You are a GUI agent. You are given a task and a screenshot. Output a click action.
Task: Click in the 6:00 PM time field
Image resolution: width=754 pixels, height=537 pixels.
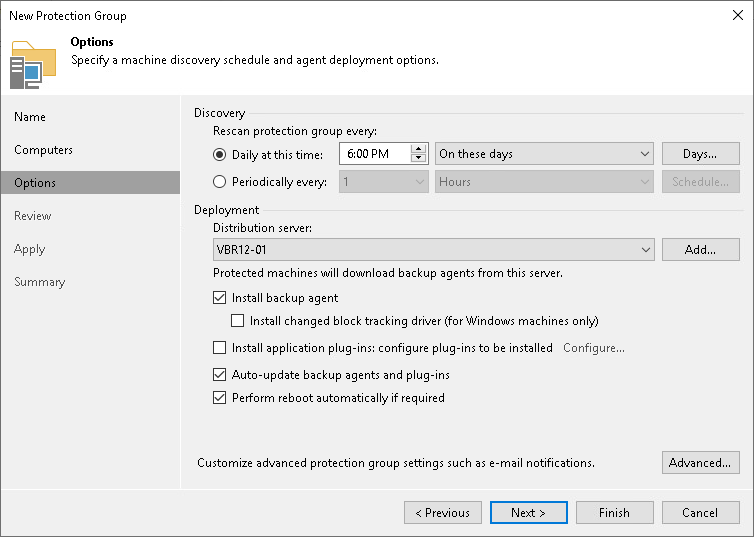[x=374, y=154]
